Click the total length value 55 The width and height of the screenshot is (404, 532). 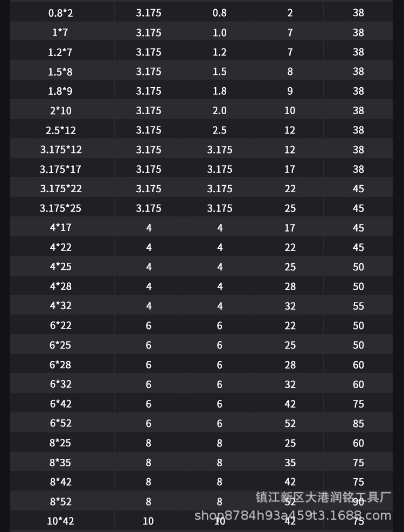pyautogui.click(x=358, y=306)
